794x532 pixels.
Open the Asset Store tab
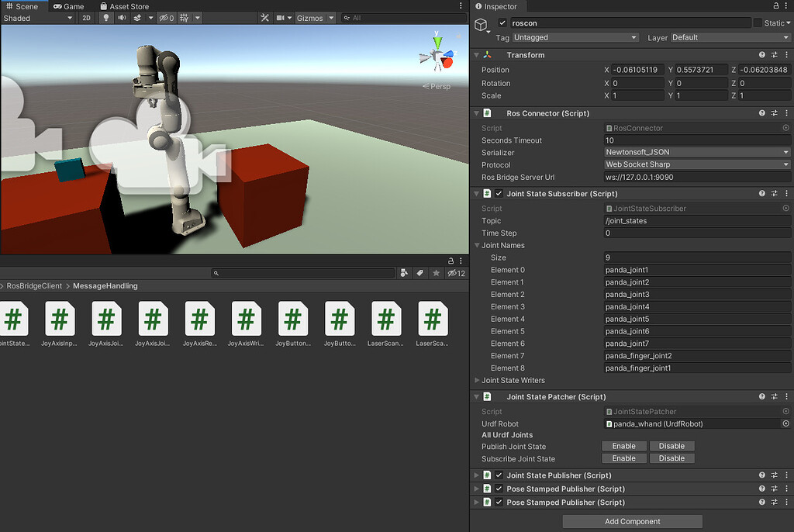pyautogui.click(x=124, y=5)
